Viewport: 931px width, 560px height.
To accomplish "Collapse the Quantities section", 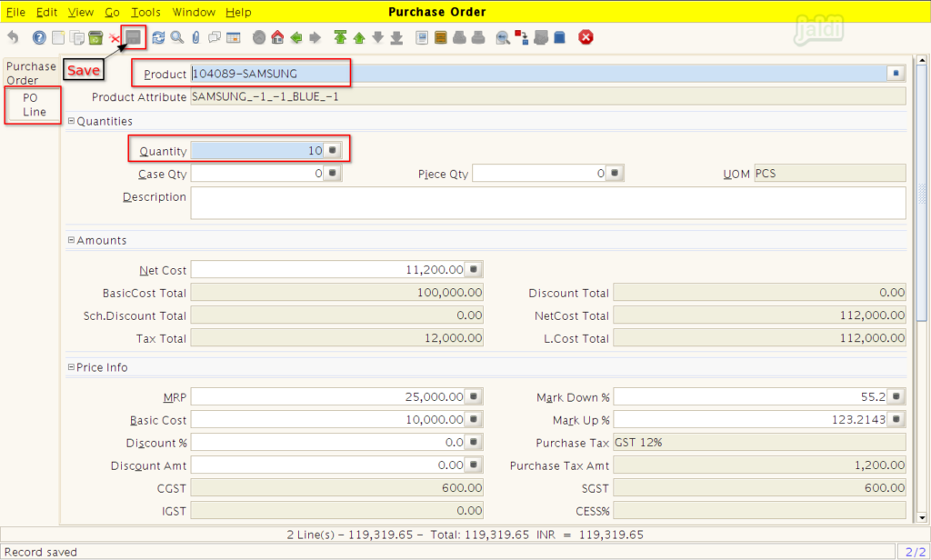I will [71, 121].
